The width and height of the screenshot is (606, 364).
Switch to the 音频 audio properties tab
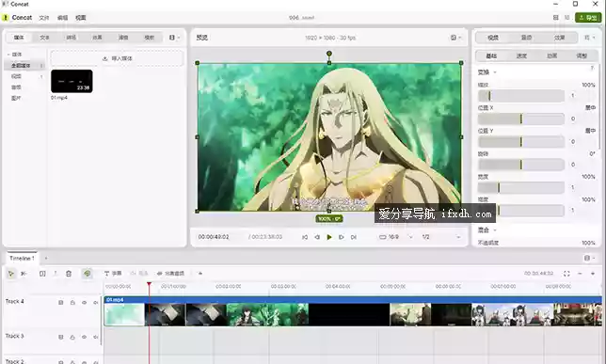click(526, 38)
